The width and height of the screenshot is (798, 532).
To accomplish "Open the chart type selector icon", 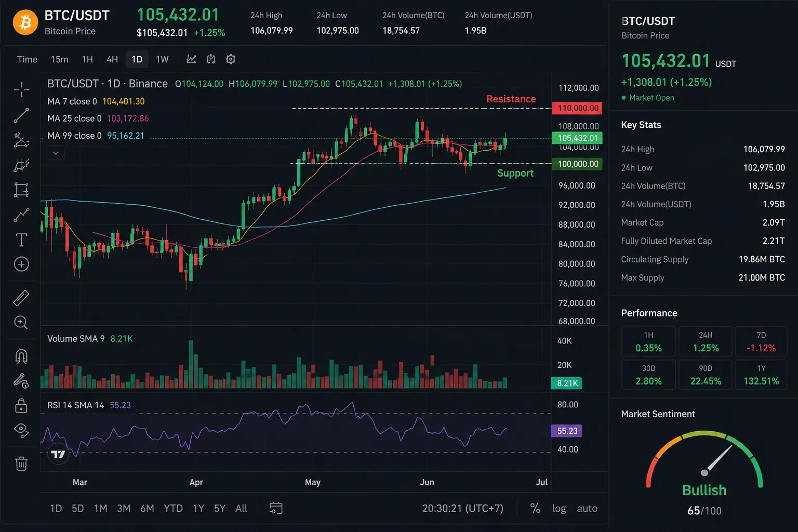I will 191,59.
